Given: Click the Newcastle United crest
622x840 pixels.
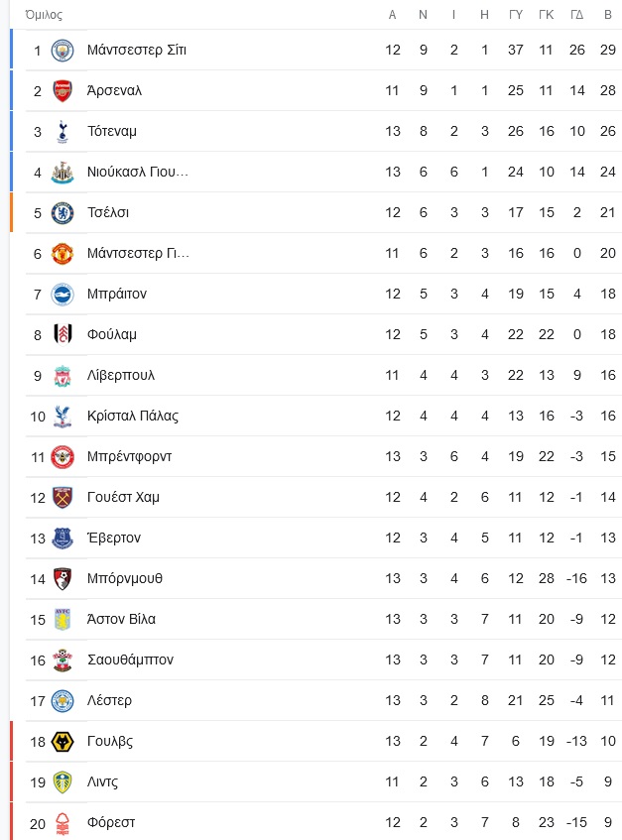Looking at the screenshot, I should [62, 173].
